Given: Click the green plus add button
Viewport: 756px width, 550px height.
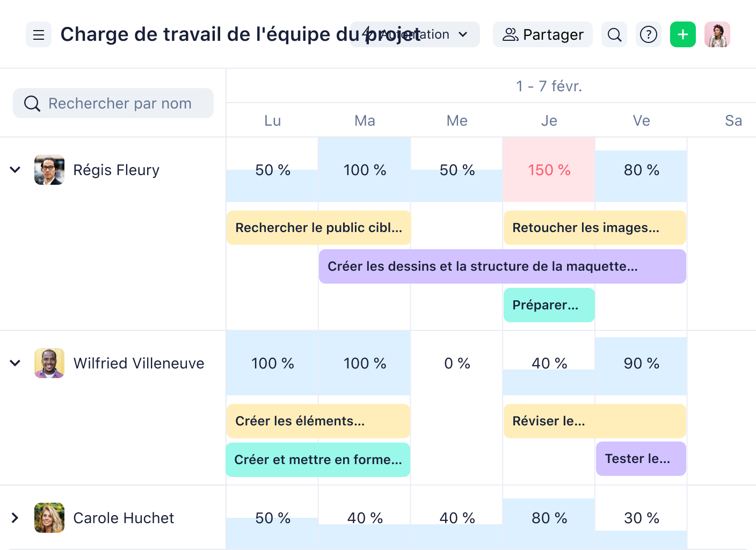Looking at the screenshot, I should point(683,35).
